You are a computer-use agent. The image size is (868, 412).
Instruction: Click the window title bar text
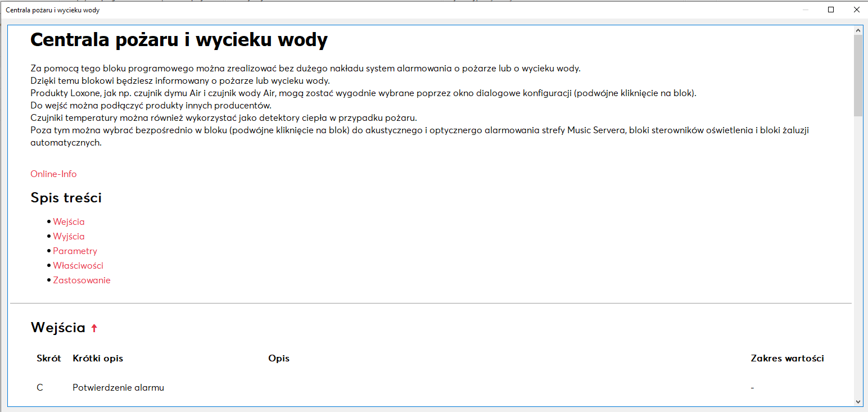[52, 10]
